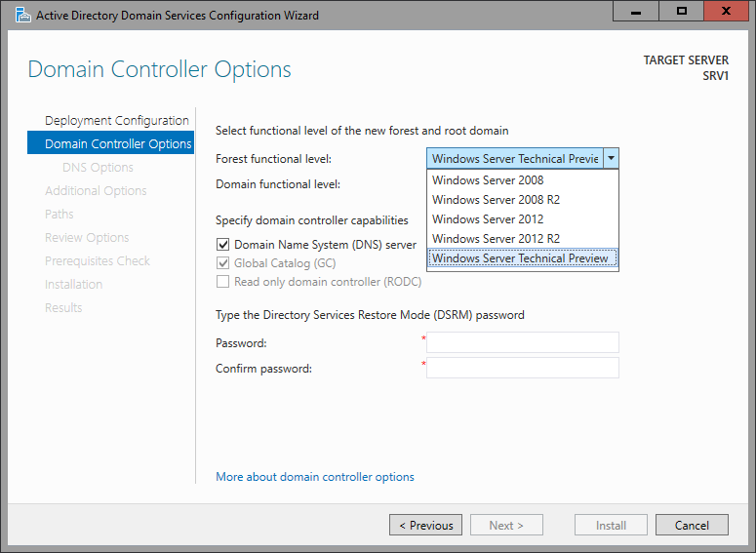Focus the DSRM Password input field
Screen dimensions: 756x553
pyautogui.click(x=523, y=342)
